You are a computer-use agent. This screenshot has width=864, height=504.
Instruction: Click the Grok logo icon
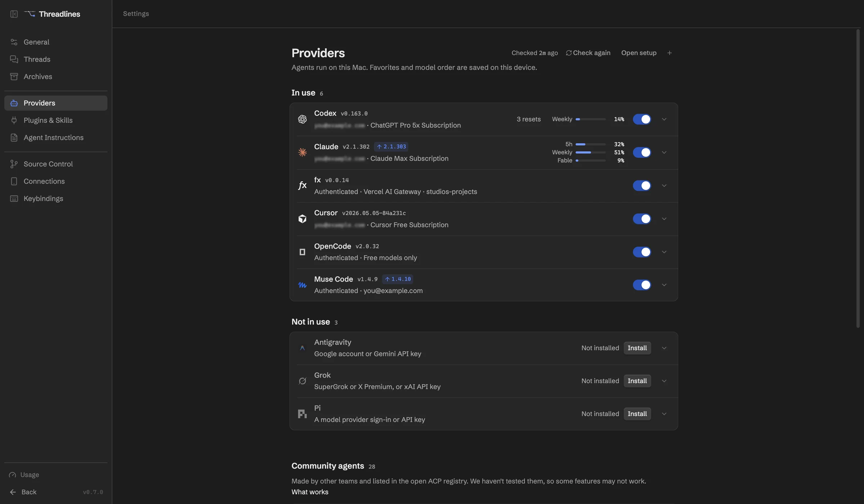click(302, 381)
